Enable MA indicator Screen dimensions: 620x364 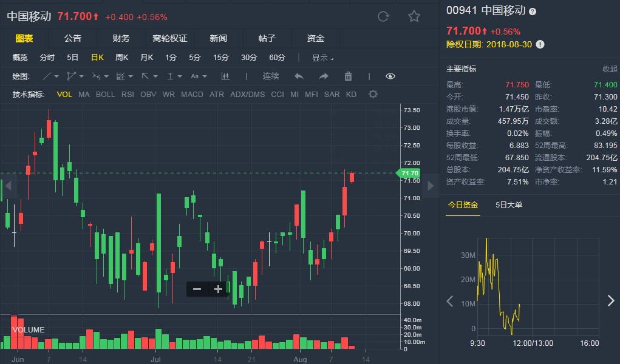[x=84, y=95]
